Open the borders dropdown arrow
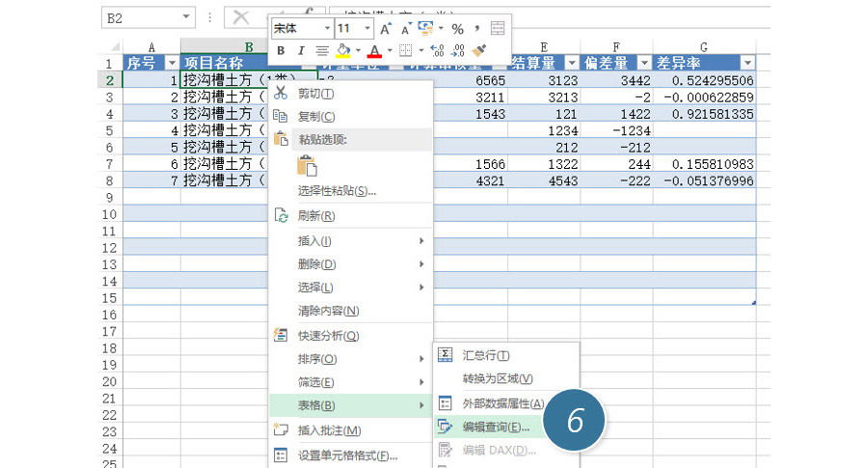This screenshot has width=868, height=468. 421,51
